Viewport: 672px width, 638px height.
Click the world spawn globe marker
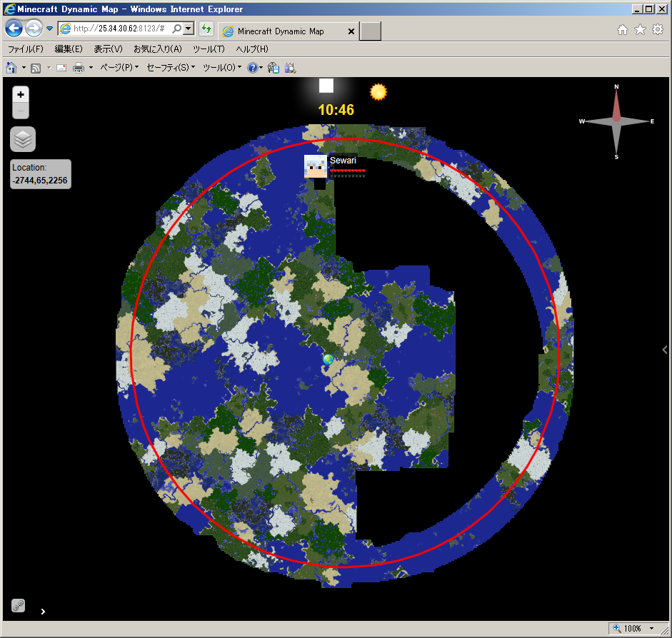coord(329,359)
